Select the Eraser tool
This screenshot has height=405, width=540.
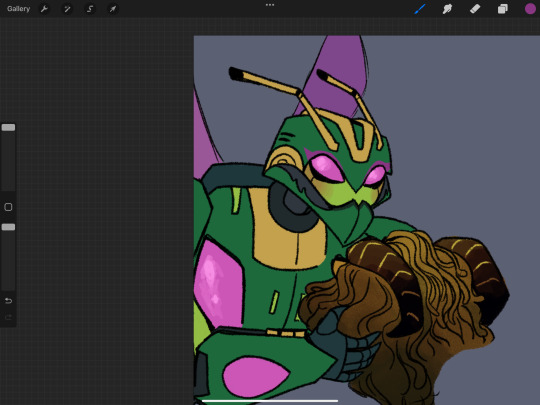tap(475, 9)
